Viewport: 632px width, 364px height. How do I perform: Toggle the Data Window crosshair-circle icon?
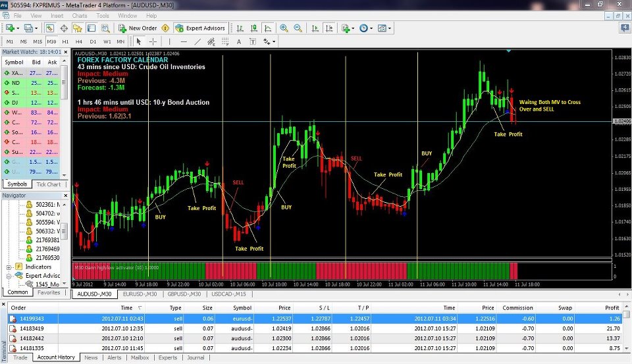point(64,28)
